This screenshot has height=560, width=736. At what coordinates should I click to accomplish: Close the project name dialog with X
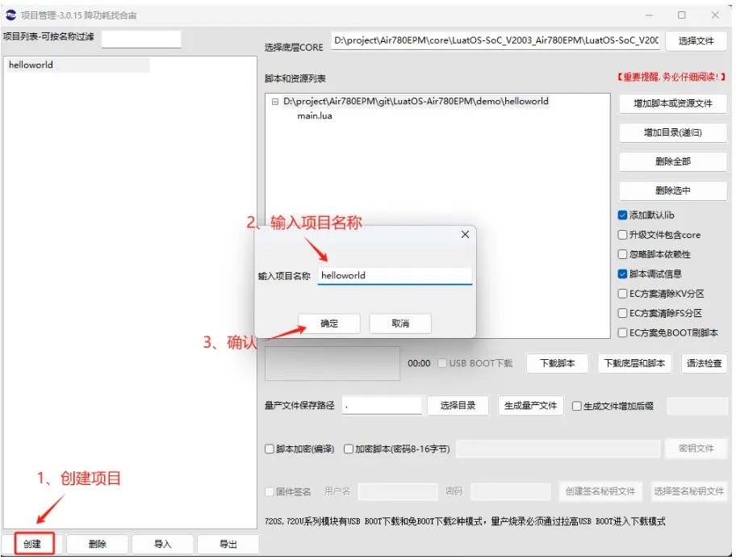[x=465, y=234]
